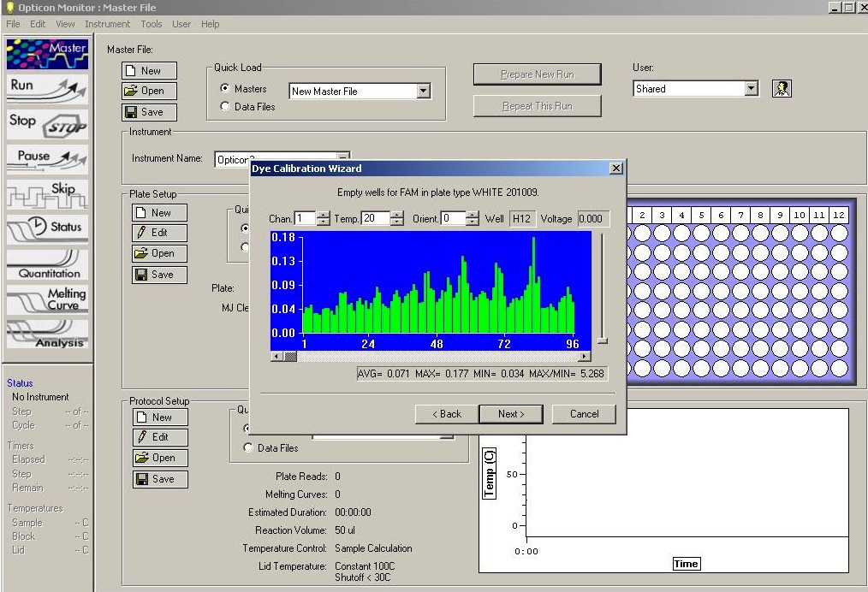
Task: Select the Skip sidebar icon
Action: point(47,193)
